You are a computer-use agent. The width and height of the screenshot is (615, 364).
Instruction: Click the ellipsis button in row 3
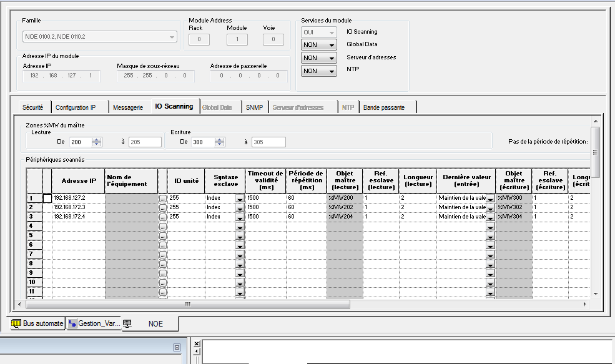point(162,217)
